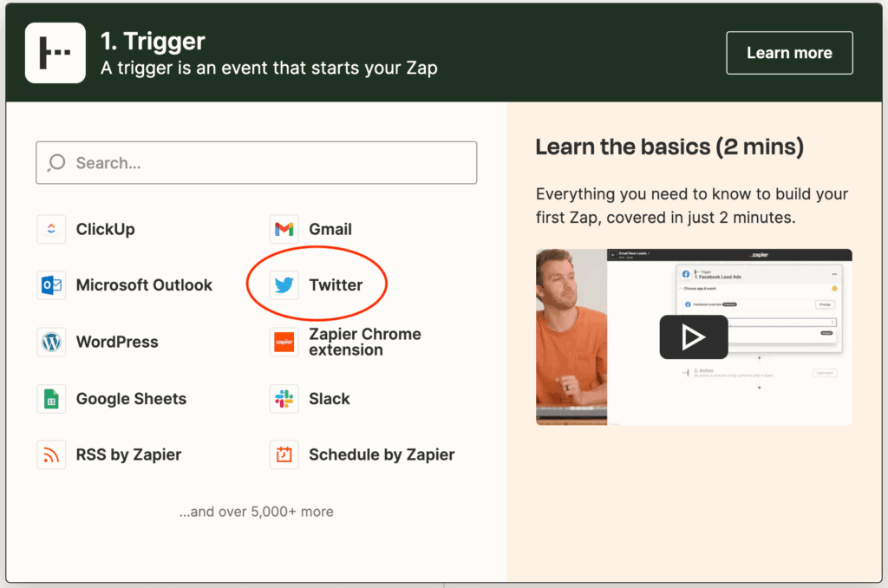Click inside the Search apps field
Image resolution: width=888 pixels, height=588 pixels.
[269, 163]
